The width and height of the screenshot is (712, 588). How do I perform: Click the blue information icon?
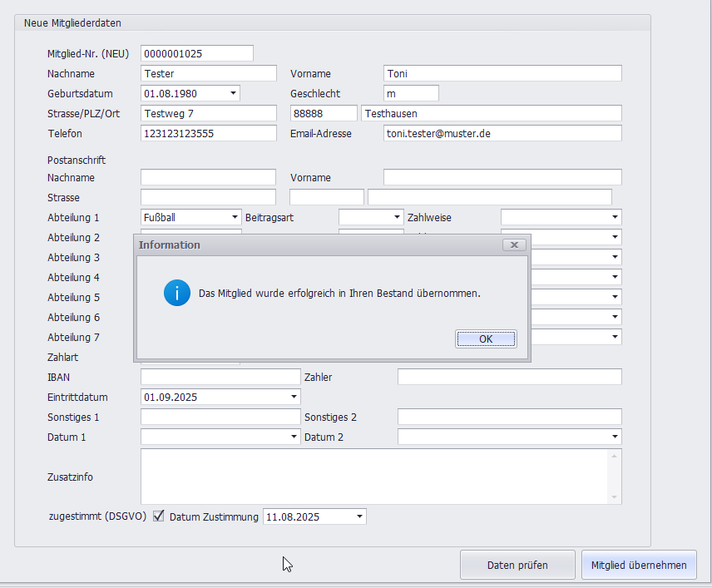tap(177, 293)
